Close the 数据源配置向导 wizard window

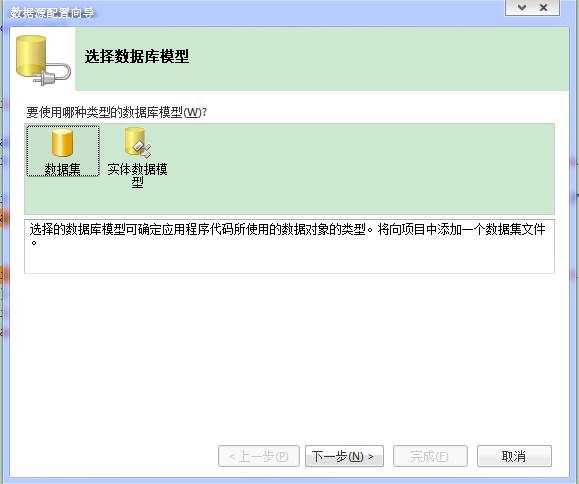point(544,7)
